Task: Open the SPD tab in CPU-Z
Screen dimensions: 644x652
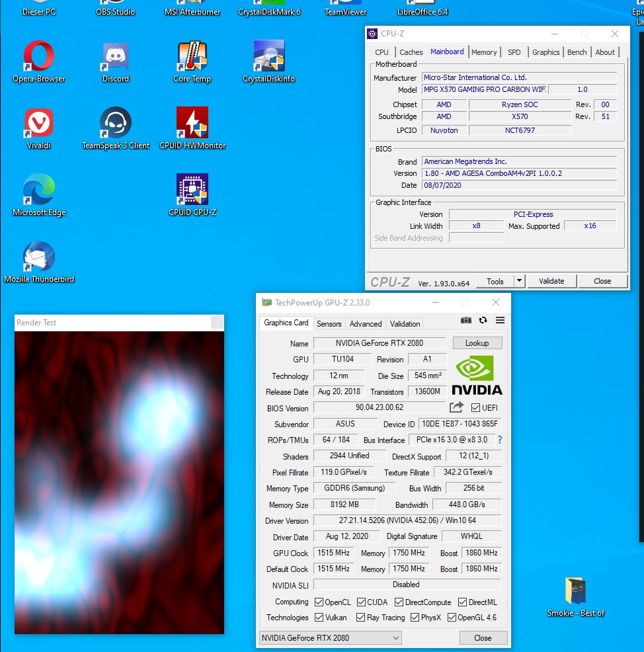Action: pyautogui.click(x=514, y=52)
